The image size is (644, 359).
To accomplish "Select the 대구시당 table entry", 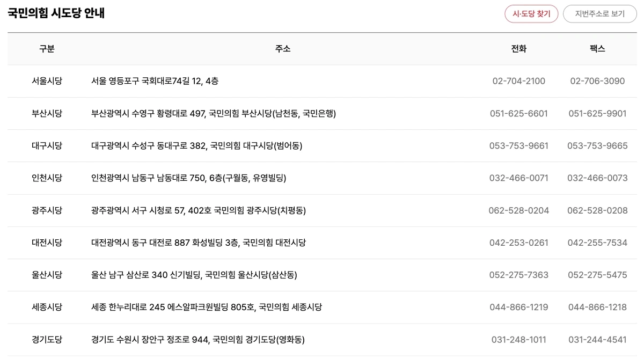I will point(47,145).
